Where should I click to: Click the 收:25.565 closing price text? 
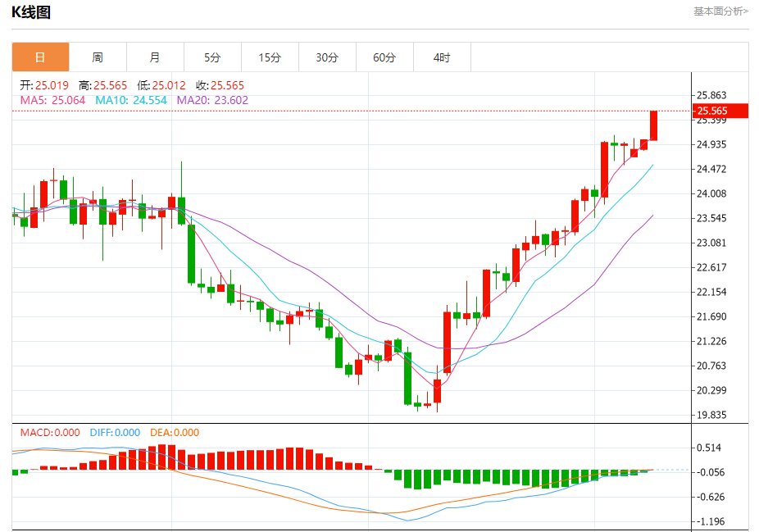tap(220, 86)
